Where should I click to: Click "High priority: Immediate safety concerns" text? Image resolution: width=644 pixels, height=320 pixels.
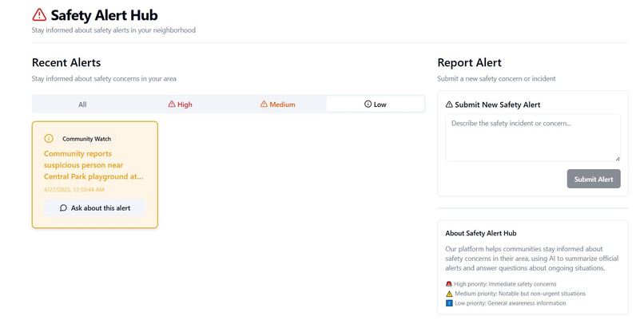pos(505,284)
